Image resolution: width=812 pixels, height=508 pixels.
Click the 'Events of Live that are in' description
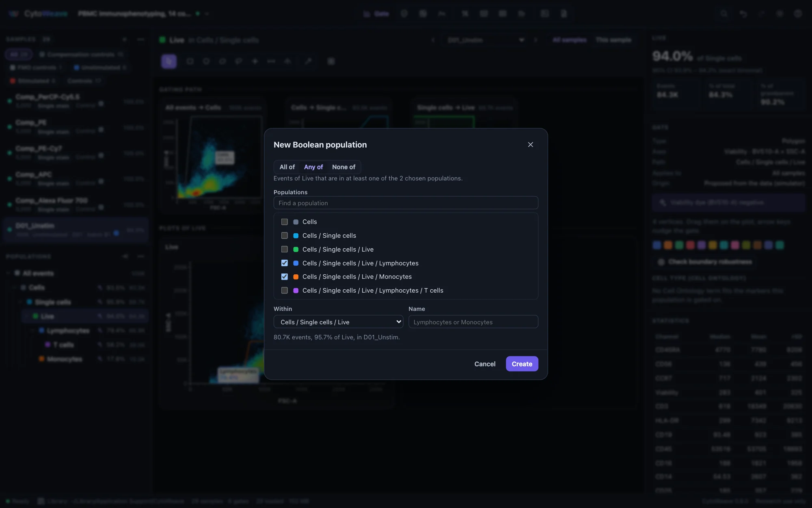(368, 178)
